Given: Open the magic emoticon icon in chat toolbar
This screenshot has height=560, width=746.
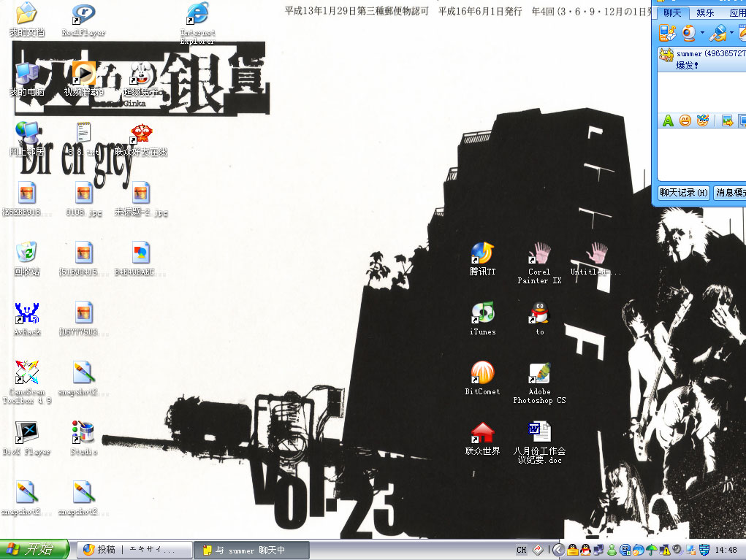Looking at the screenshot, I should pos(703,120).
